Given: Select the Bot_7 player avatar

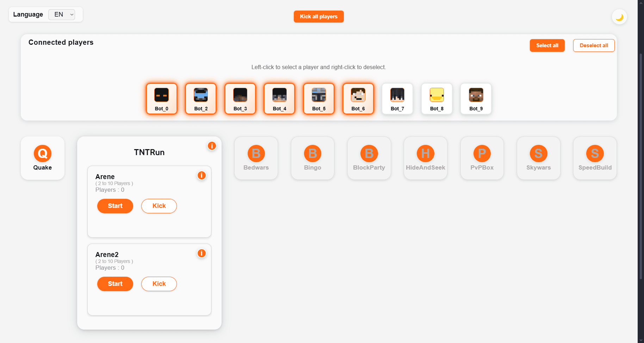Looking at the screenshot, I should click(x=397, y=99).
